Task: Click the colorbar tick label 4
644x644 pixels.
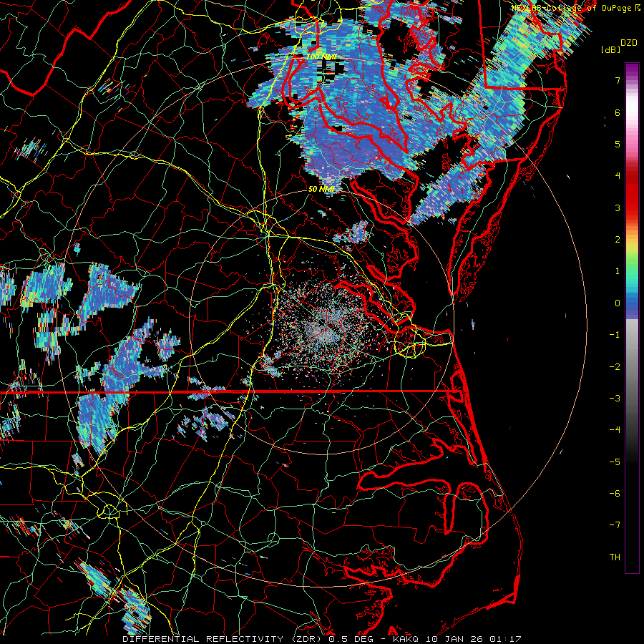Action: [618, 176]
